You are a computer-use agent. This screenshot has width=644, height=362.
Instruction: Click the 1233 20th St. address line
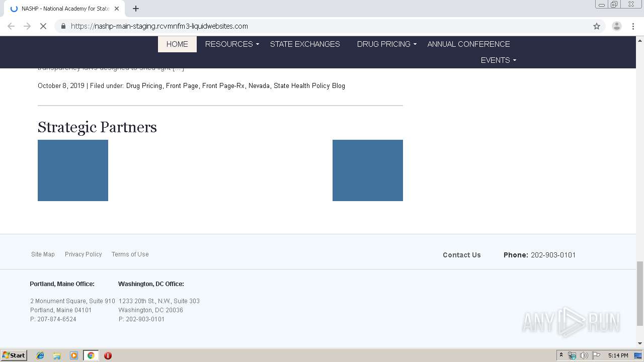click(159, 301)
